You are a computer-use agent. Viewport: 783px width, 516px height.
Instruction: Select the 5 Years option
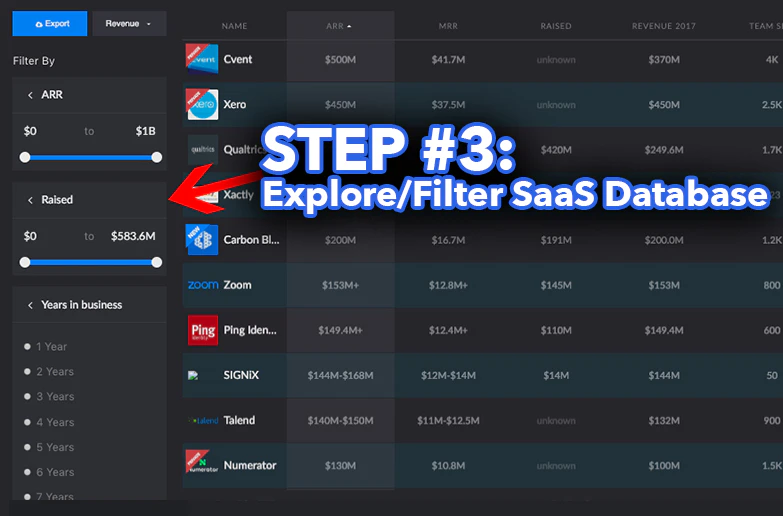tap(49, 447)
